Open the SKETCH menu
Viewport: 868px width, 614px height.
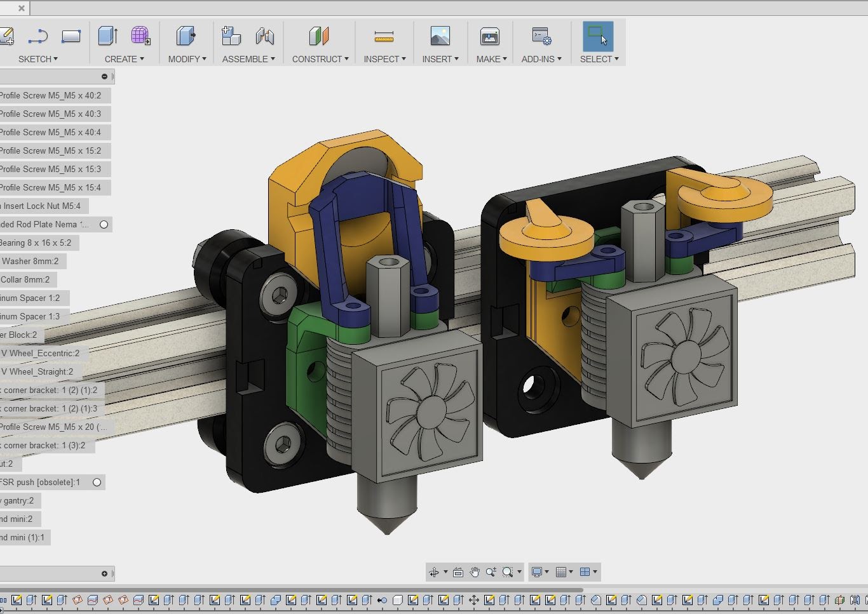click(37, 59)
